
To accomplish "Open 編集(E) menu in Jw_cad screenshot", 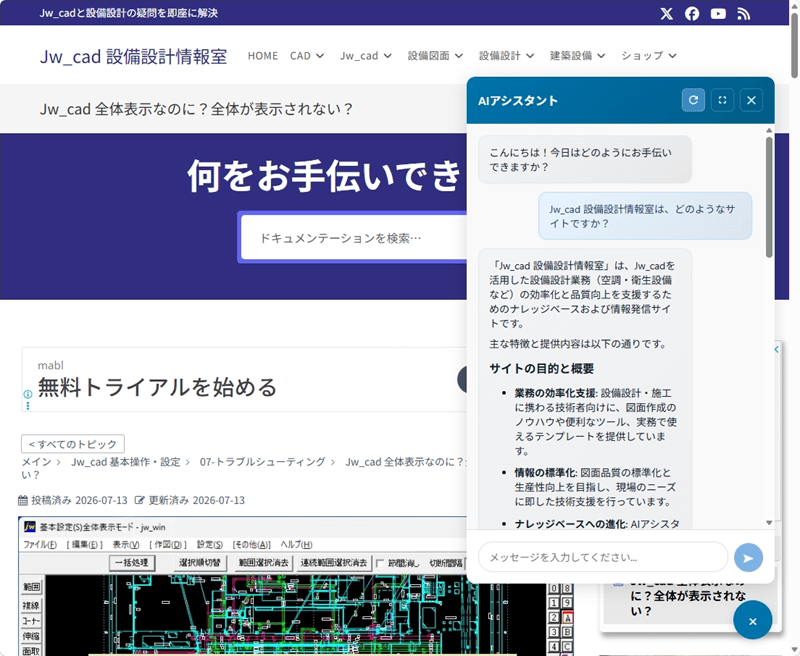I will click(x=84, y=544).
